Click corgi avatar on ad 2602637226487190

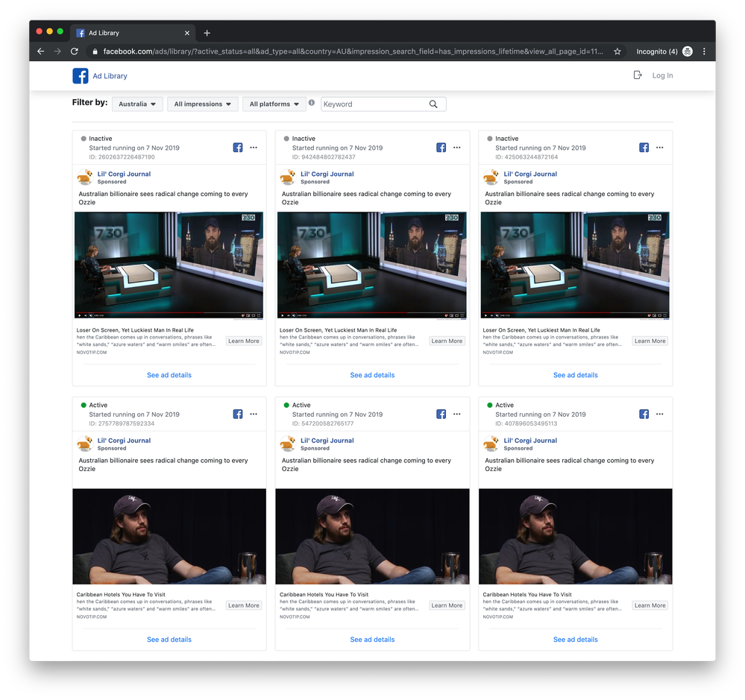click(84, 177)
